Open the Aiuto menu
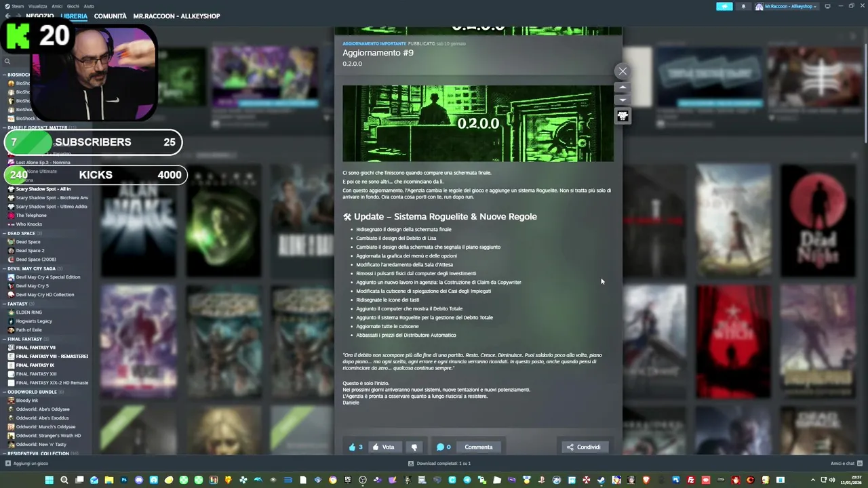 click(89, 6)
